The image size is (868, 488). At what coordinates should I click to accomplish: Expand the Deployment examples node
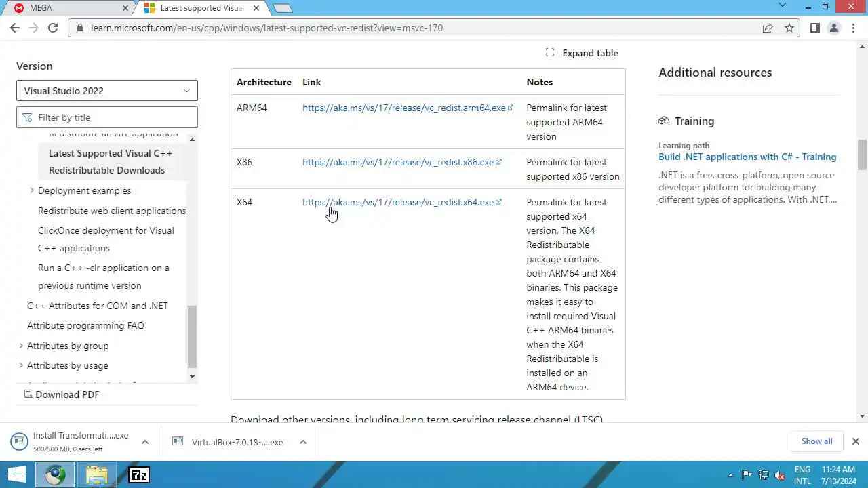32,190
